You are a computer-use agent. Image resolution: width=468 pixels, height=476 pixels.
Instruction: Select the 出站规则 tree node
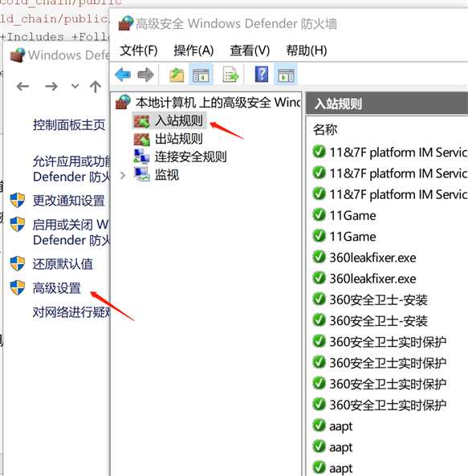(178, 139)
